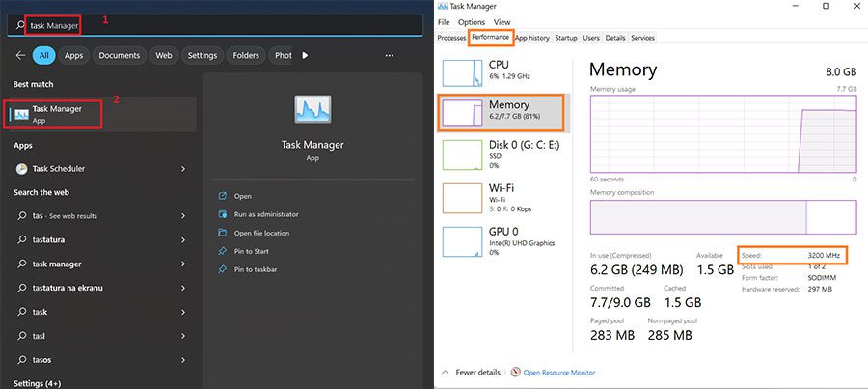
Task: Filter search results by Apps
Action: 73,55
